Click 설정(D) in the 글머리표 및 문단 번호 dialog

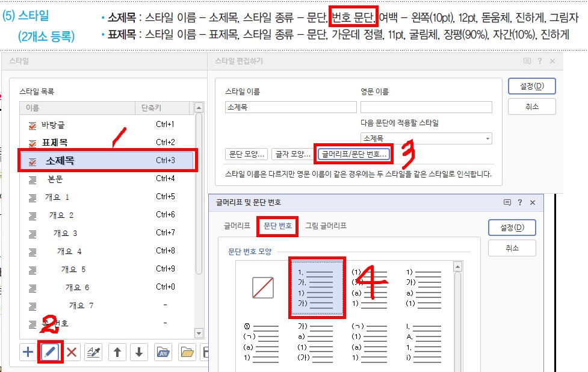(x=512, y=228)
